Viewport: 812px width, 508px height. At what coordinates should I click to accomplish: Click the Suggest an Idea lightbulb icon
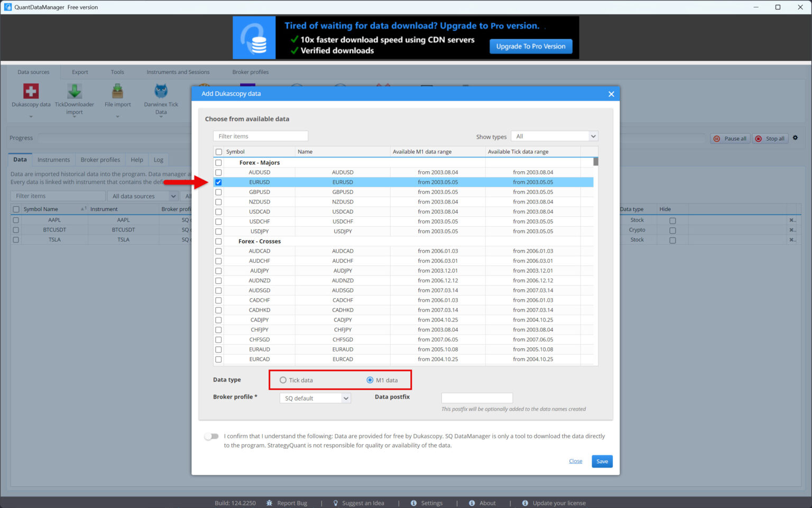tap(336, 503)
